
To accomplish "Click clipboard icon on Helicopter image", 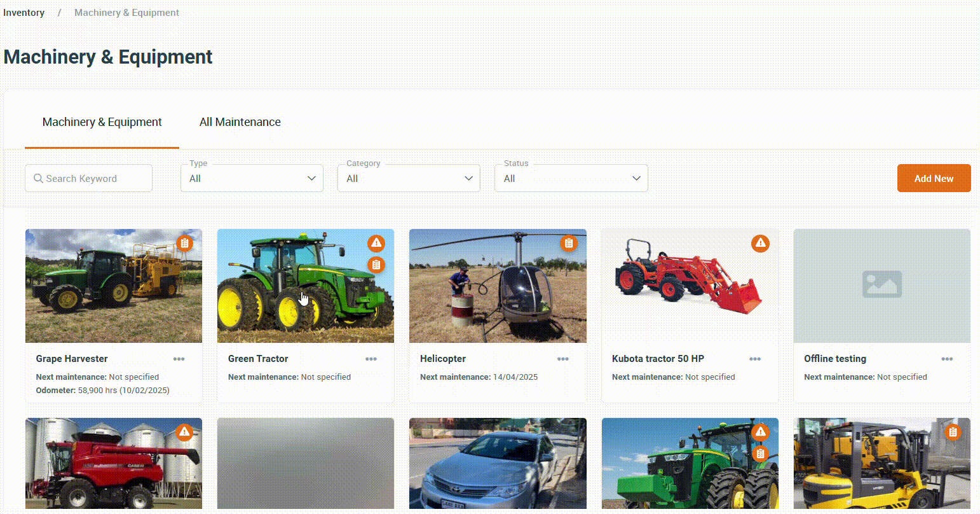I will pyautogui.click(x=569, y=243).
